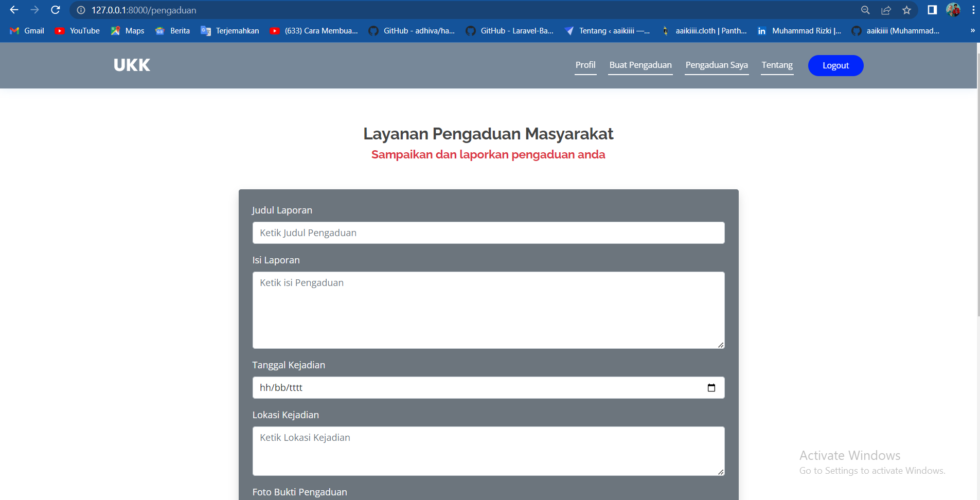The height and width of the screenshot is (500, 980).
Task: Bookmark this page with the star icon
Action: (x=906, y=10)
